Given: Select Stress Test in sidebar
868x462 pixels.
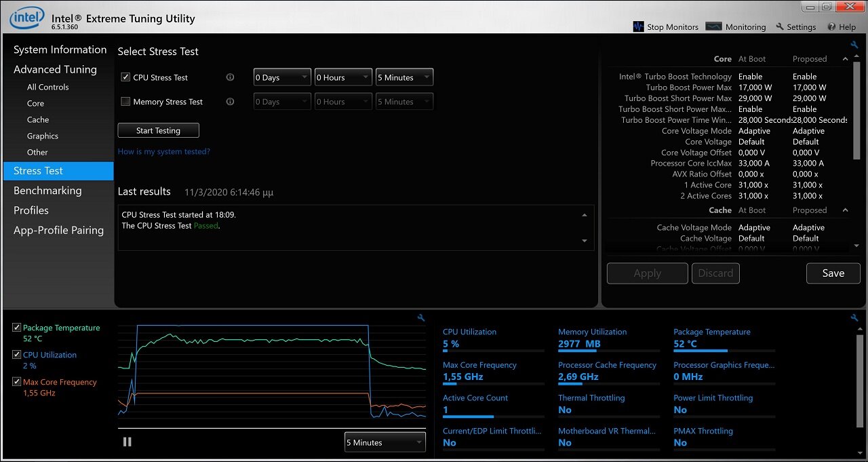Looking at the screenshot, I should click(x=58, y=171).
